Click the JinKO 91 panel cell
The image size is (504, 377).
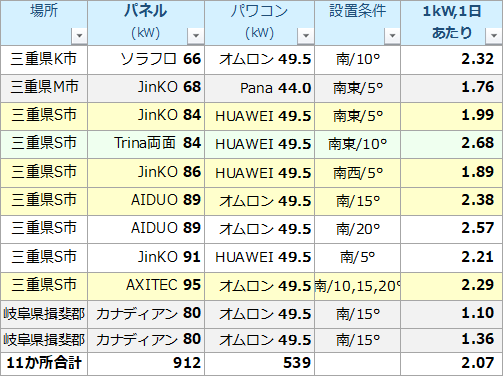pos(146,258)
